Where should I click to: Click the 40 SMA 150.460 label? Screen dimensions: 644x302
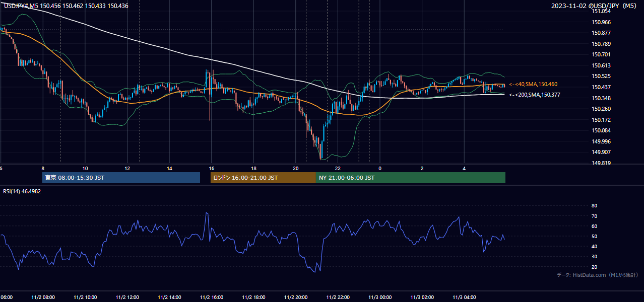pos(533,84)
